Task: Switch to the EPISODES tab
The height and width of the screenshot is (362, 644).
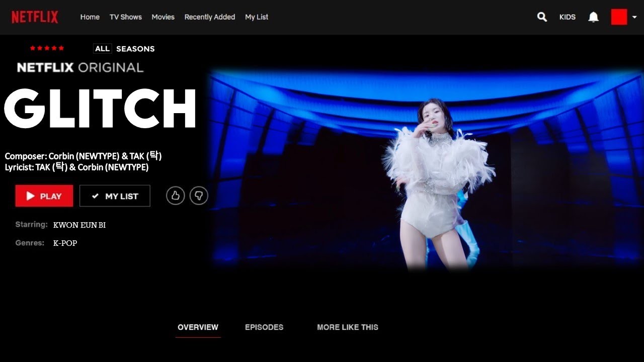Action: 264,327
